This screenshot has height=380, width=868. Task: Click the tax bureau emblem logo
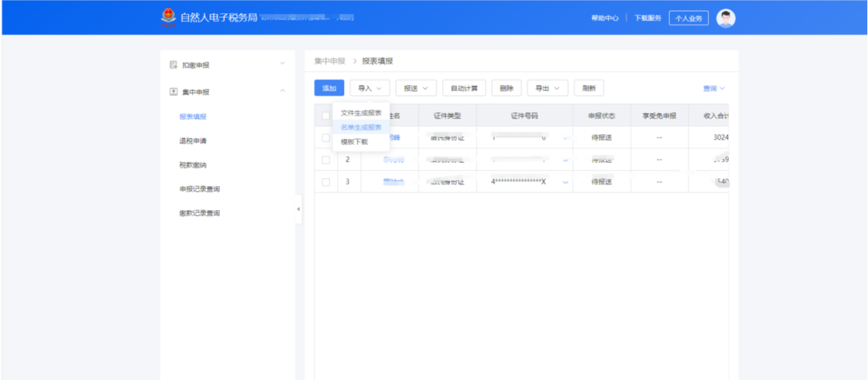[168, 17]
